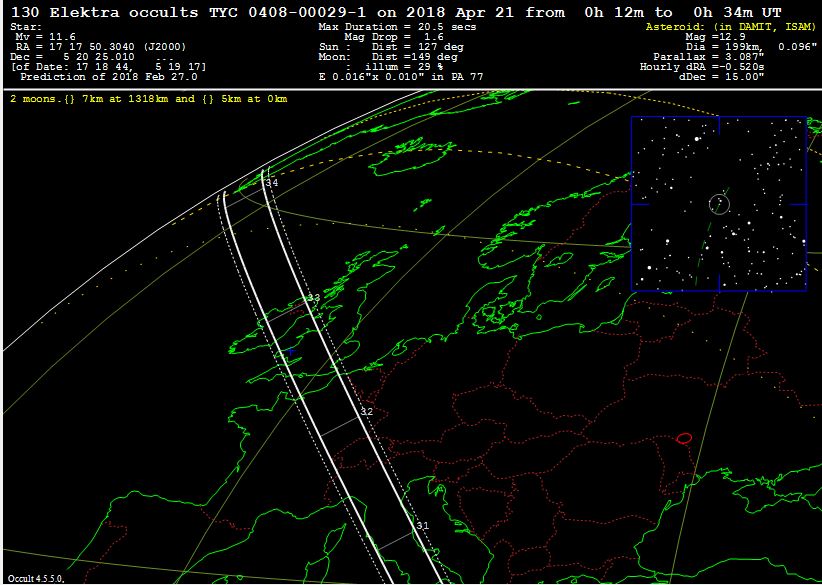Click the 33 minute marker on path
The image size is (822, 585).
coord(313,298)
